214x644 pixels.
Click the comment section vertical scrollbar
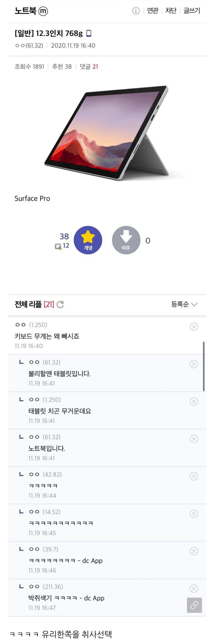[x=204, y=366]
